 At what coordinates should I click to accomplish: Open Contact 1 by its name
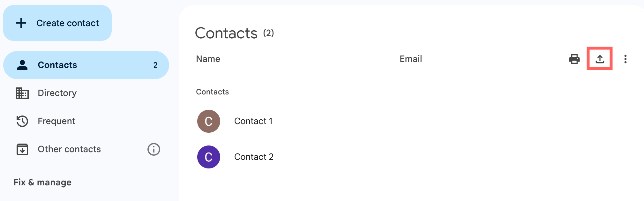pos(253,121)
